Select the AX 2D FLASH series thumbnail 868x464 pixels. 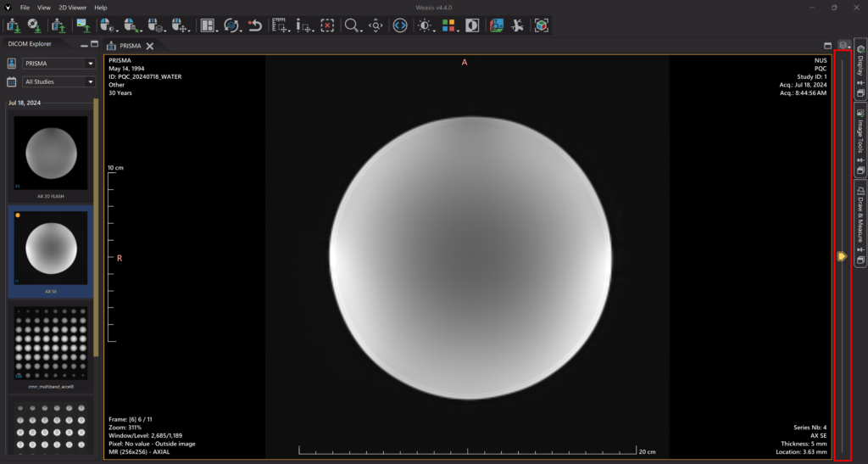[51, 154]
